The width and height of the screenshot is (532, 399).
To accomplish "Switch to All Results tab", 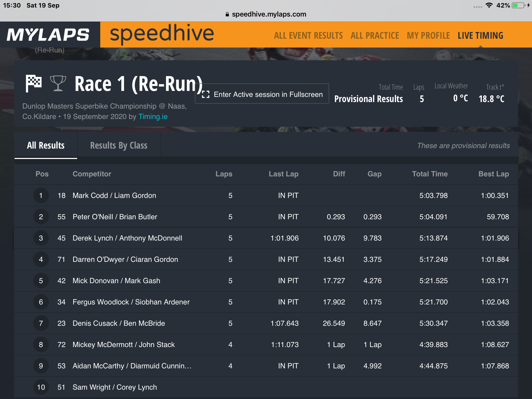I will pos(46,145).
